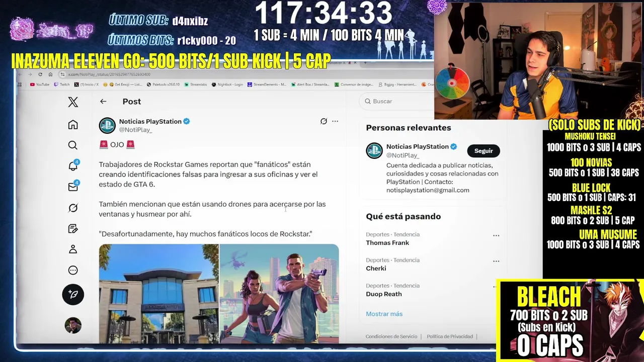The width and height of the screenshot is (644, 362).
Task: Click the @NotiPlay_ handle under post author
Action: (x=135, y=130)
